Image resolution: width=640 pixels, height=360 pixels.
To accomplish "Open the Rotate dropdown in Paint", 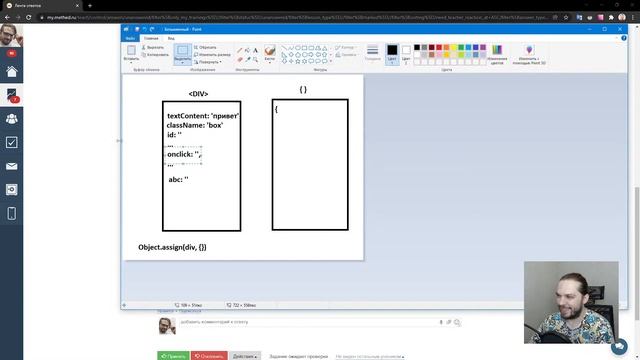I will (208, 62).
